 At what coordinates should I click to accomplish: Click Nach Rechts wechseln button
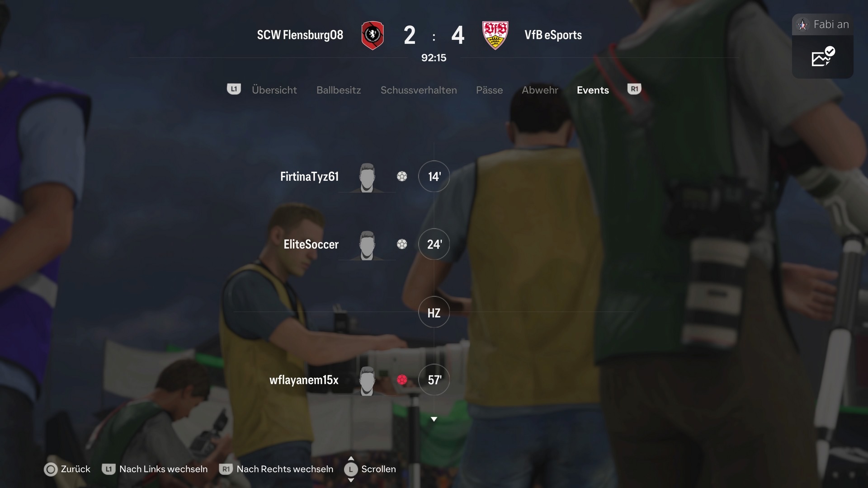tap(276, 469)
